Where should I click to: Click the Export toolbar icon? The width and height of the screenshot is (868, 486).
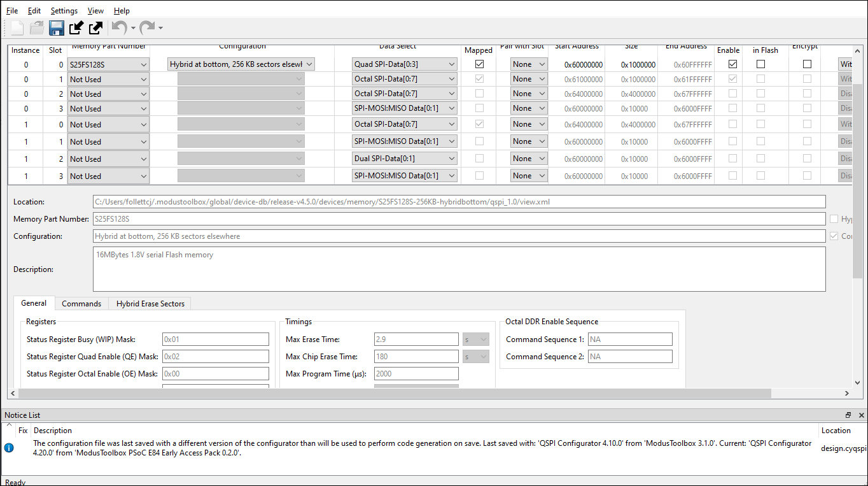click(x=96, y=27)
